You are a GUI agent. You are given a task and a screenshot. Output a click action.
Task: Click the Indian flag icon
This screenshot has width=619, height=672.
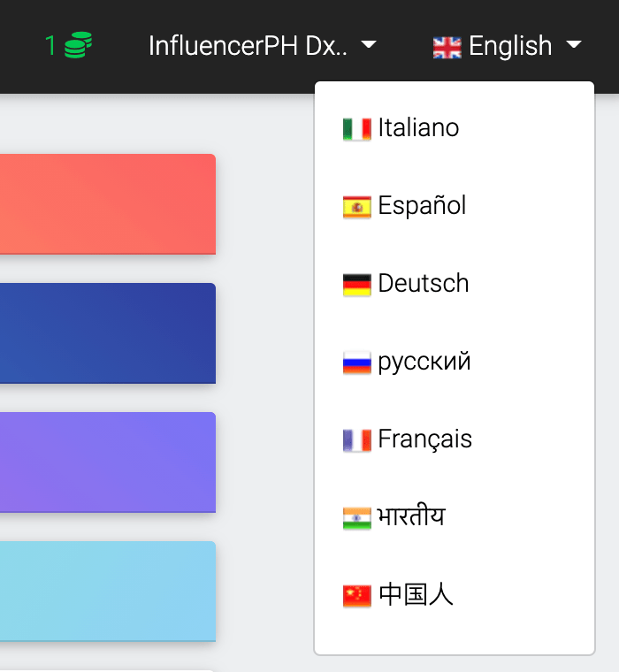[x=356, y=518]
